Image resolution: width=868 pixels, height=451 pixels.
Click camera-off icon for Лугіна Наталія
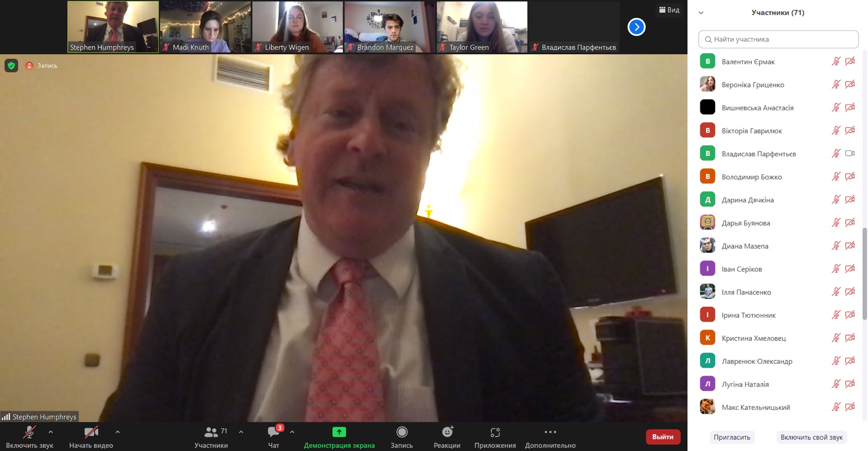[x=850, y=384]
